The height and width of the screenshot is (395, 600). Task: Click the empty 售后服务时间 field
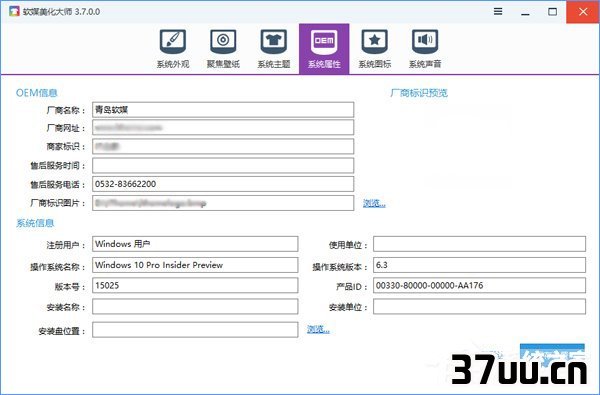pos(223,165)
